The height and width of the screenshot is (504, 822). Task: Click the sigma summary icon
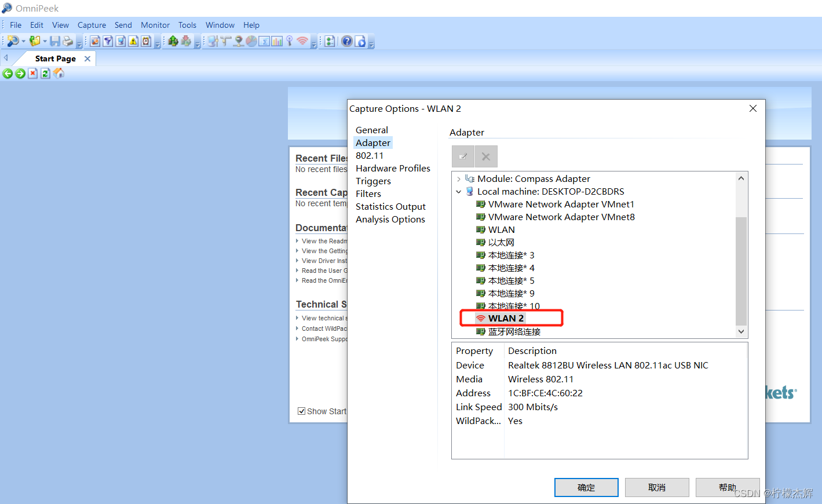(x=264, y=41)
